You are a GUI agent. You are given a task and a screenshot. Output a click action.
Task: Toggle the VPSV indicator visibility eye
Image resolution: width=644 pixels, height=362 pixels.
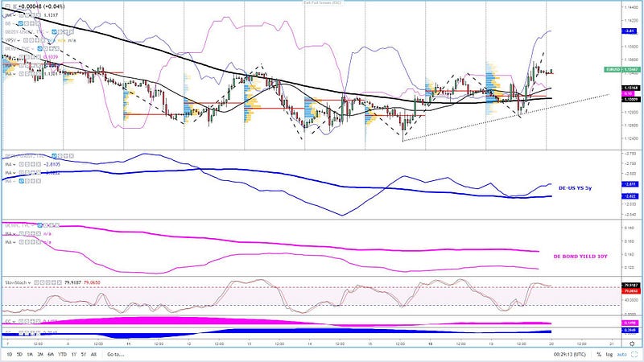pos(26,41)
